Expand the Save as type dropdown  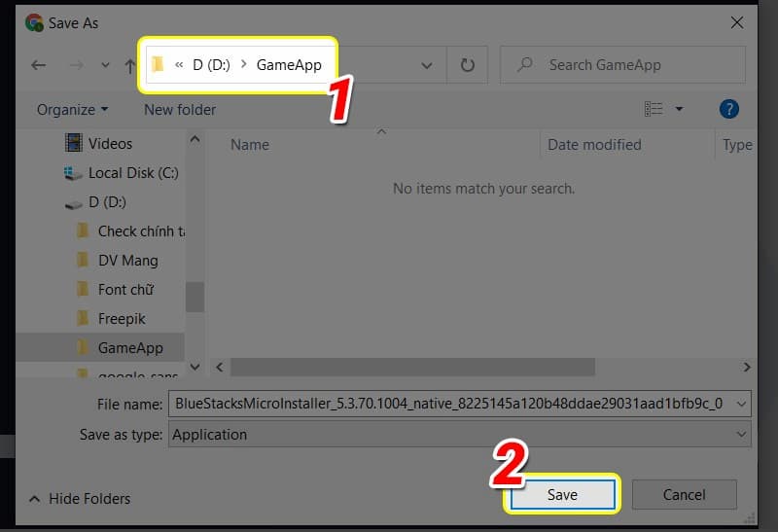(742, 435)
